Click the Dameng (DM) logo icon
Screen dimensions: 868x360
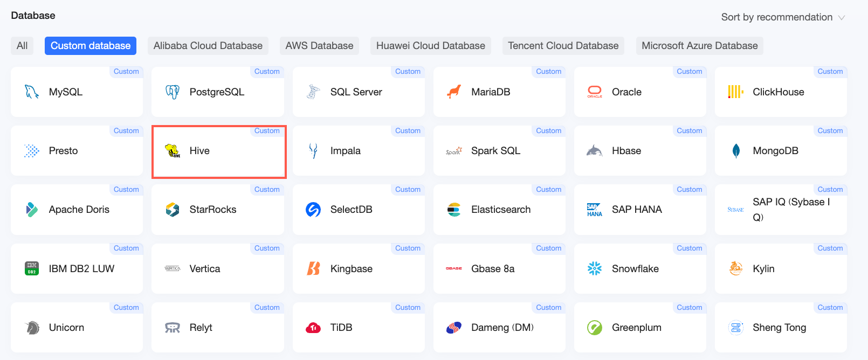pos(454,328)
